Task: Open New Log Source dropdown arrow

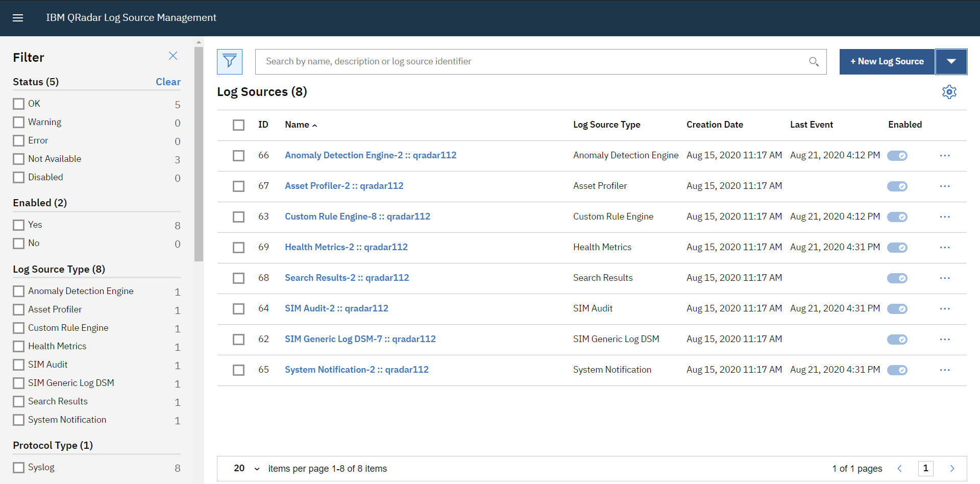Action: 951,62
